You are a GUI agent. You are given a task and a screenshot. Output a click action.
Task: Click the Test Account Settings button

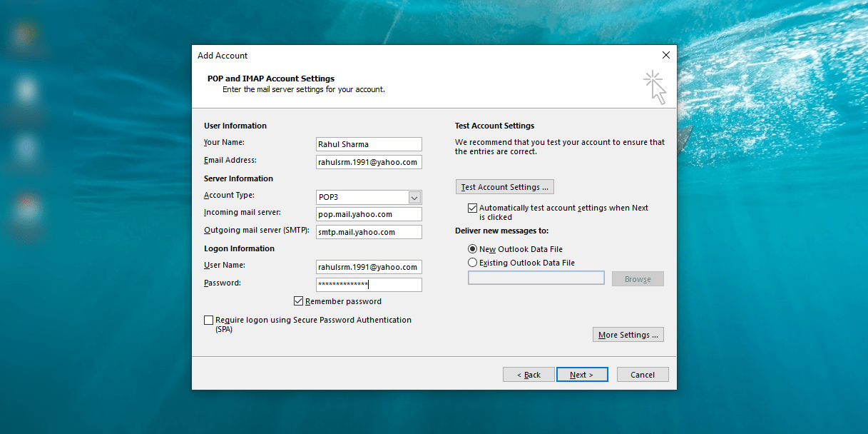click(x=504, y=187)
